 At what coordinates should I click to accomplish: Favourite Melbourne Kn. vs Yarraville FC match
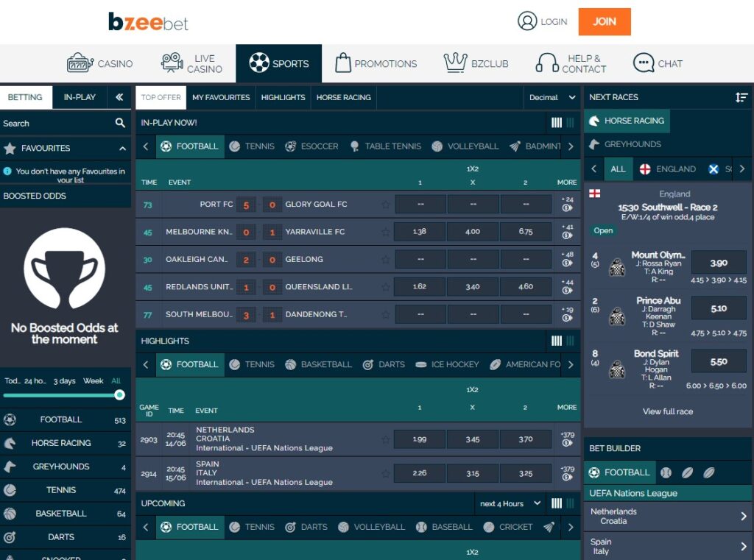(x=385, y=233)
